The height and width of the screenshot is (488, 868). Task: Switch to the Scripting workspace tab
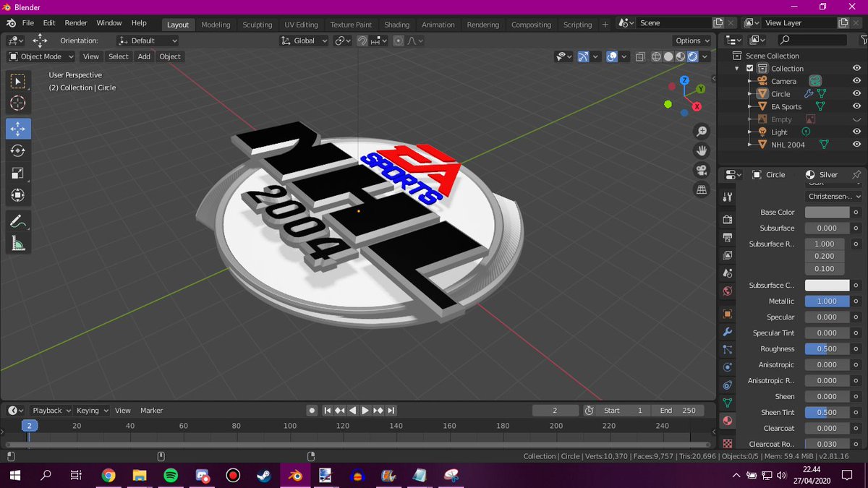click(577, 25)
